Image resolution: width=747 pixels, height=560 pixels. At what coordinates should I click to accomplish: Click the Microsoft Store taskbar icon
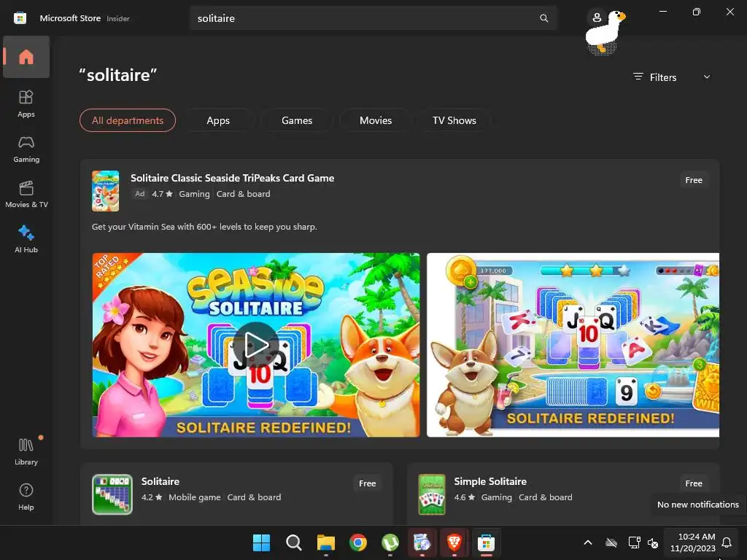pos(487,542)
